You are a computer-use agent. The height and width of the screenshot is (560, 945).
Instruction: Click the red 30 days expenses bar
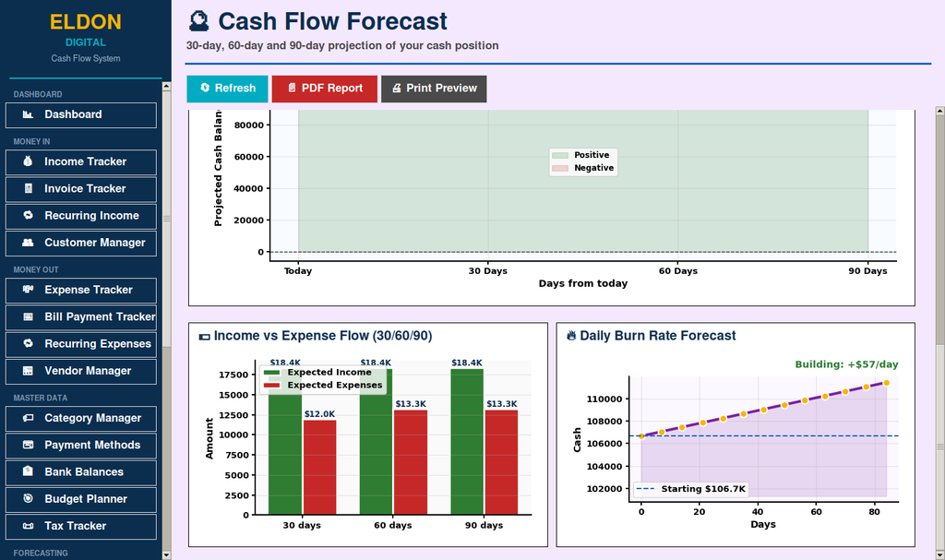320,467
